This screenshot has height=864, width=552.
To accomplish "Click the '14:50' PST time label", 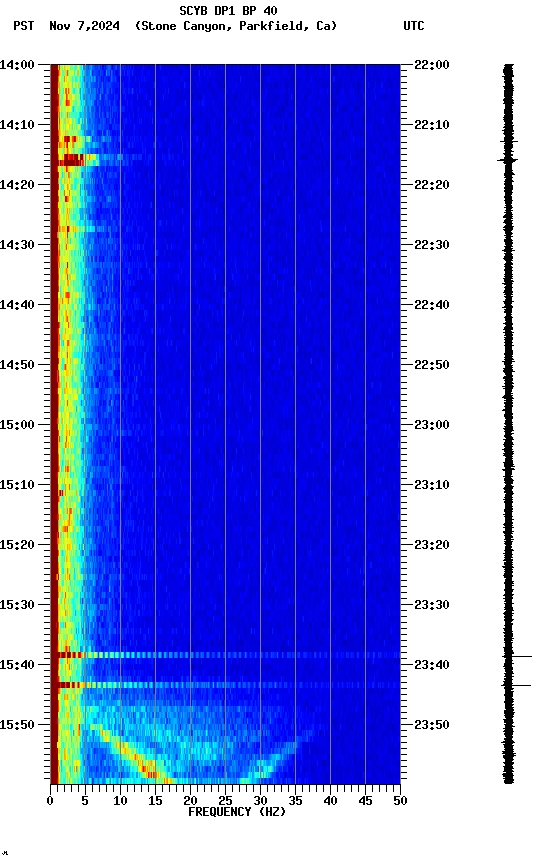I will point(17,365).
